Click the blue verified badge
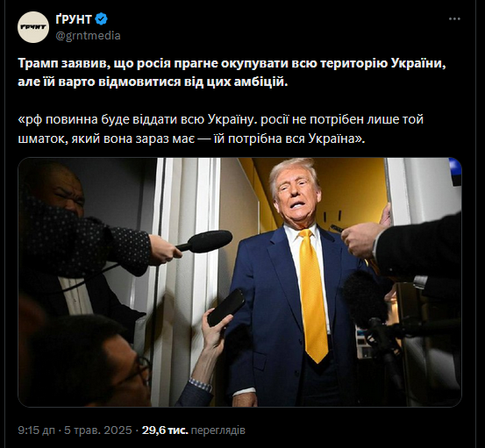Viewport: 485px width, 448px height. (101, 19)
